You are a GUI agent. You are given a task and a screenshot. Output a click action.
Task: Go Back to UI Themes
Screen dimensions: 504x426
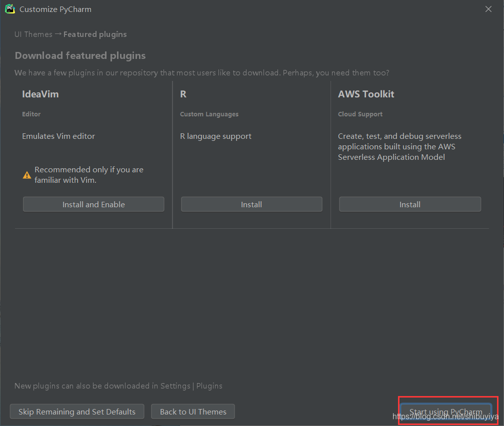193,412
